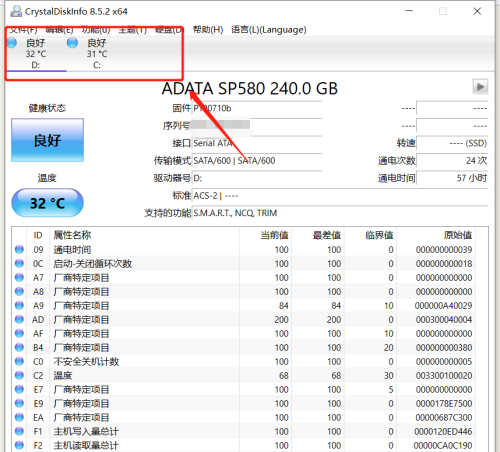Click the 24 次 power-on count value
The height and width of the screenshot is (452, 500).
click(452, 161)
